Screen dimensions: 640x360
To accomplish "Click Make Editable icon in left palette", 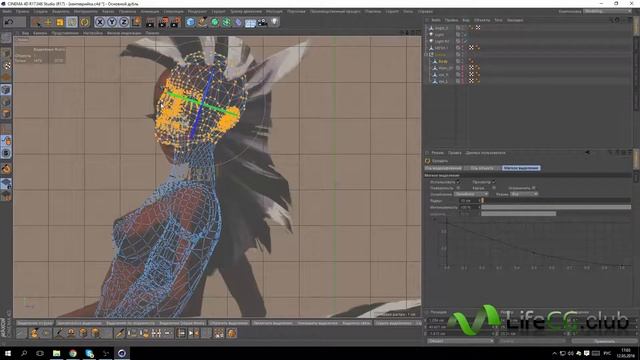I will tap(6, 38).
